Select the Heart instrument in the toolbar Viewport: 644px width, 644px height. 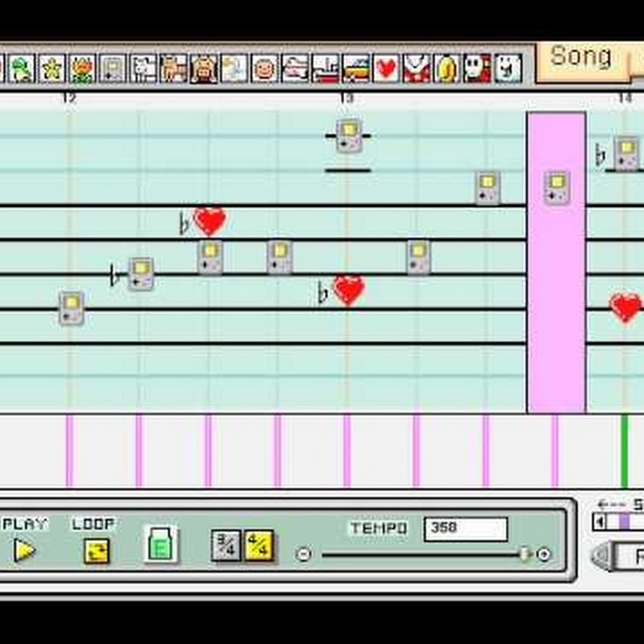tap(386, 68)
